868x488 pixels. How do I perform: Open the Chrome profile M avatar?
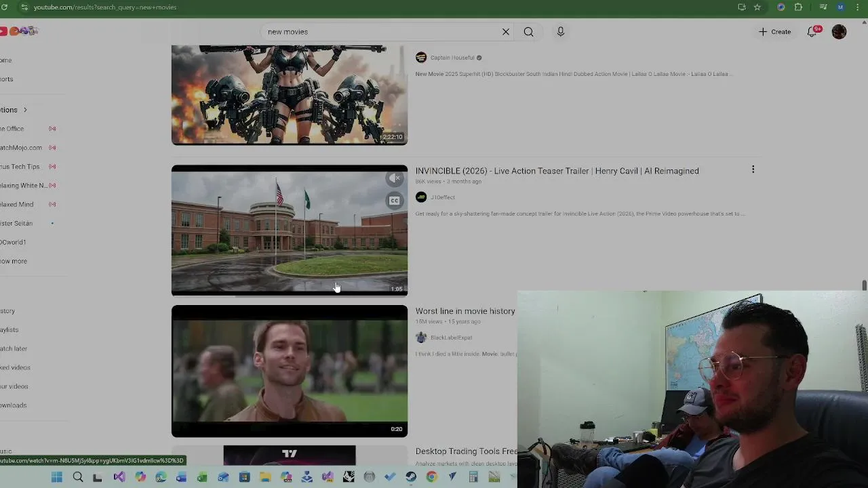pyautogui.click(x=841, y=7)
